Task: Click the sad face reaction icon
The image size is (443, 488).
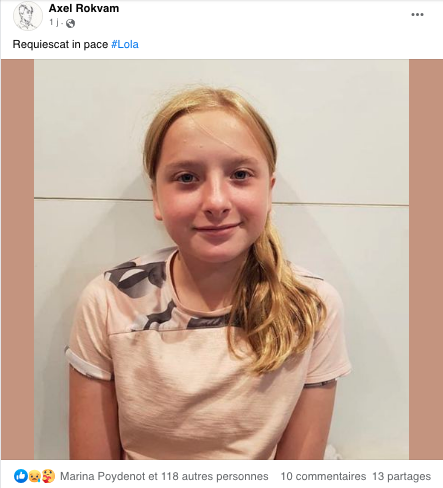Action: click(34, 476)
